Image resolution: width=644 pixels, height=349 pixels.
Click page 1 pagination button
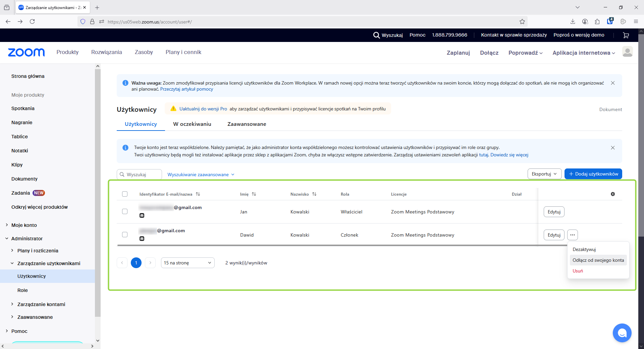pos(136,263)
